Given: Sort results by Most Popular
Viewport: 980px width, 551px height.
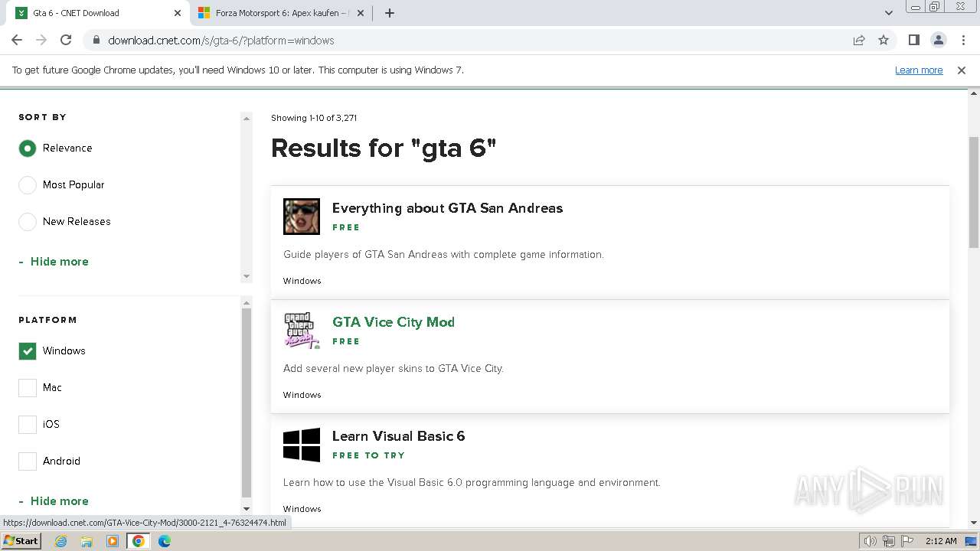Looking at the screenshot, I should point(28,184).
